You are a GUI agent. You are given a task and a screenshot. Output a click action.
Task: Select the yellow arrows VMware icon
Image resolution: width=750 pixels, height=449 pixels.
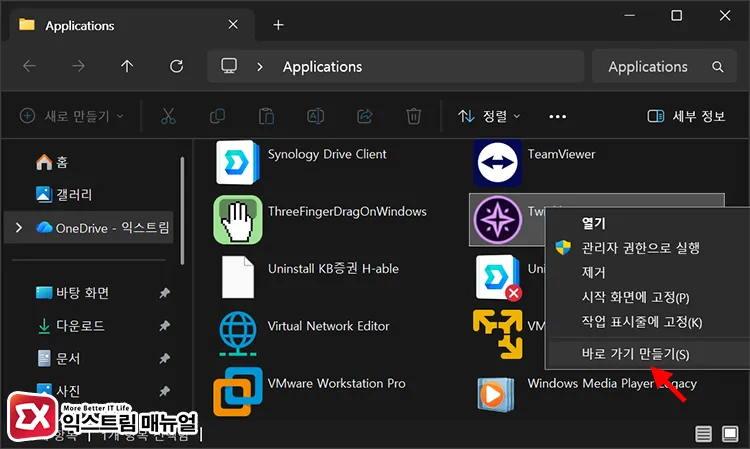[x=497, y=334]
